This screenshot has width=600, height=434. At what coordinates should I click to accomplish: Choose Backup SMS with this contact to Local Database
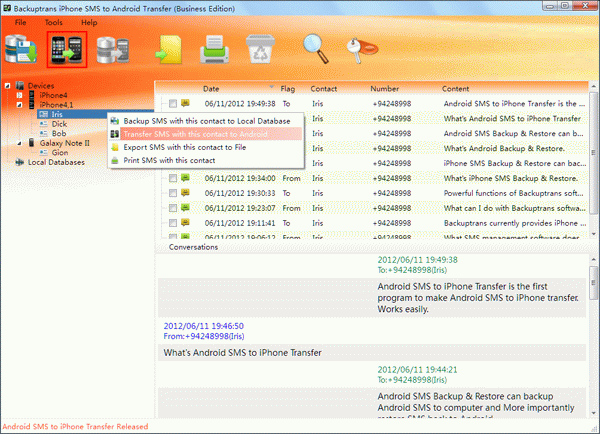point(206,121)
